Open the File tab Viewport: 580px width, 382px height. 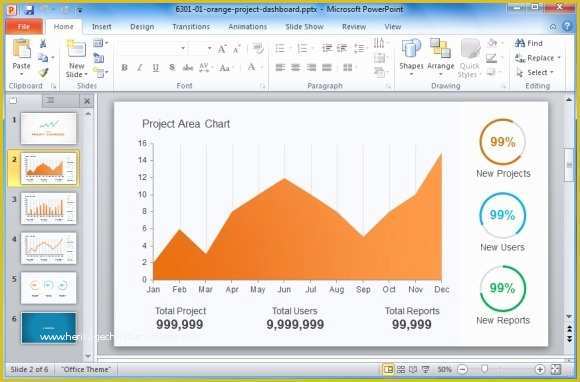24,27
